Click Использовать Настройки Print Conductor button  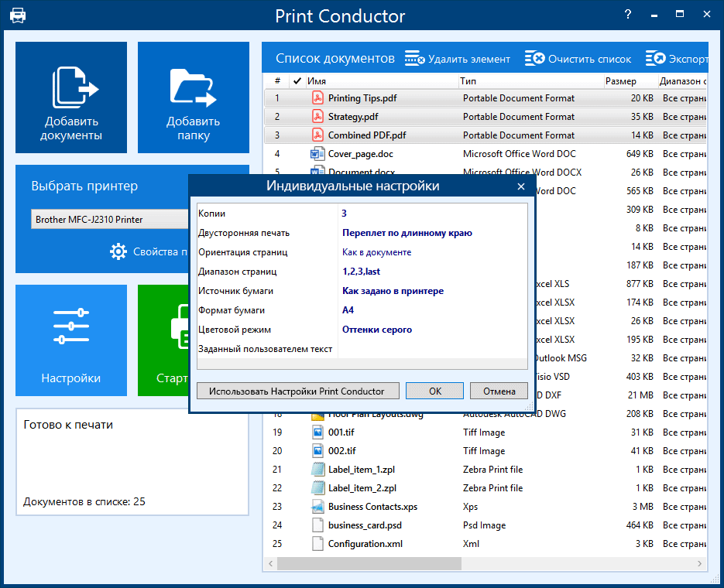(298, 391)
